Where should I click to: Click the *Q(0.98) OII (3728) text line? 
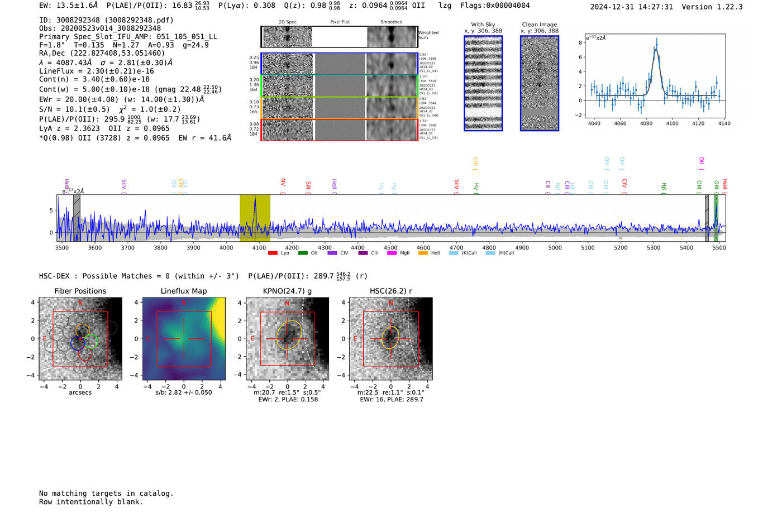tap(135, 138)
